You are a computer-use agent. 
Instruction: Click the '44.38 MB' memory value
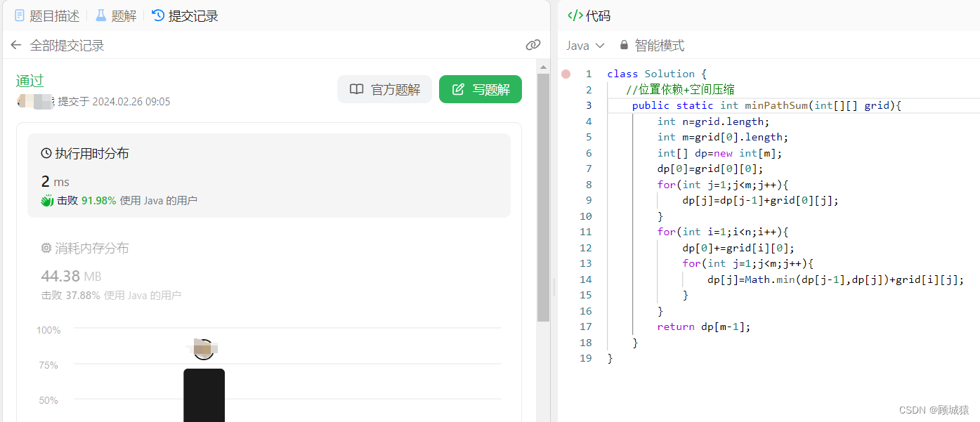tap(71, 276)
